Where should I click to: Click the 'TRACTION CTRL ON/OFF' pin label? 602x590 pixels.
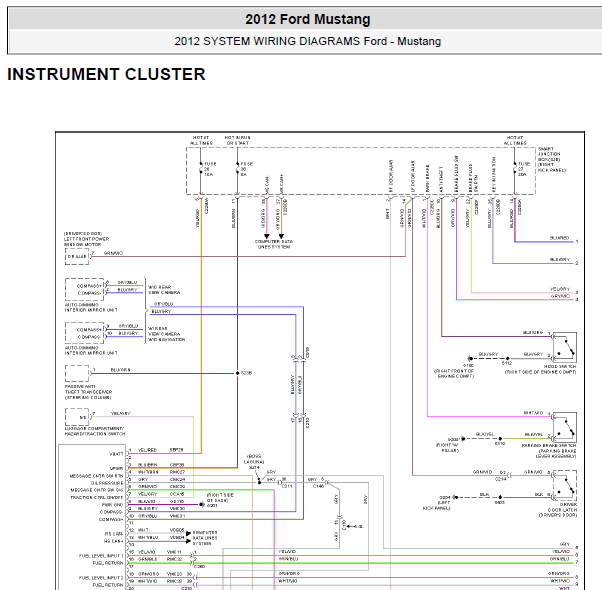click(x=97, y=497)
